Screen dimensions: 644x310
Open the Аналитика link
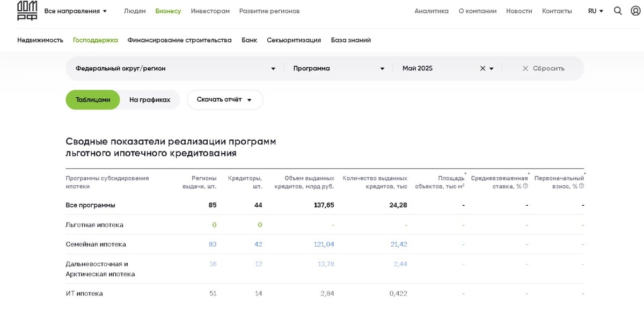[x=431, y=11]
